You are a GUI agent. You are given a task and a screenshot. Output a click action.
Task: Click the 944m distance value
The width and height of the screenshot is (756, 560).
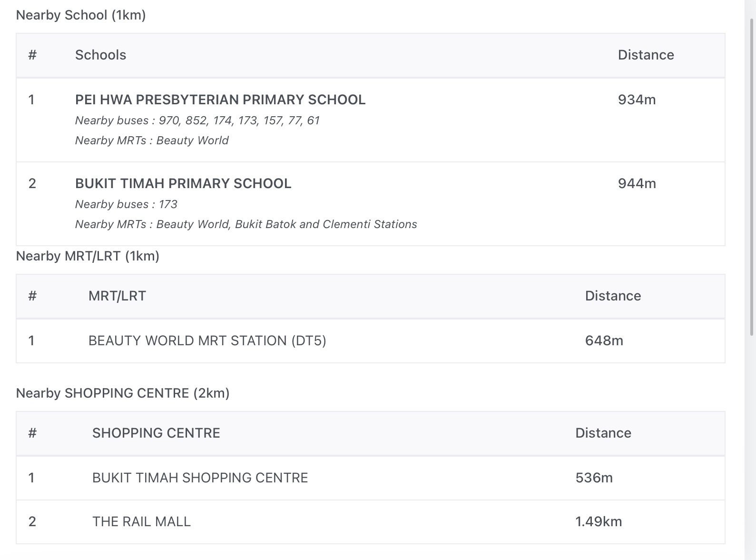(637, 183)
